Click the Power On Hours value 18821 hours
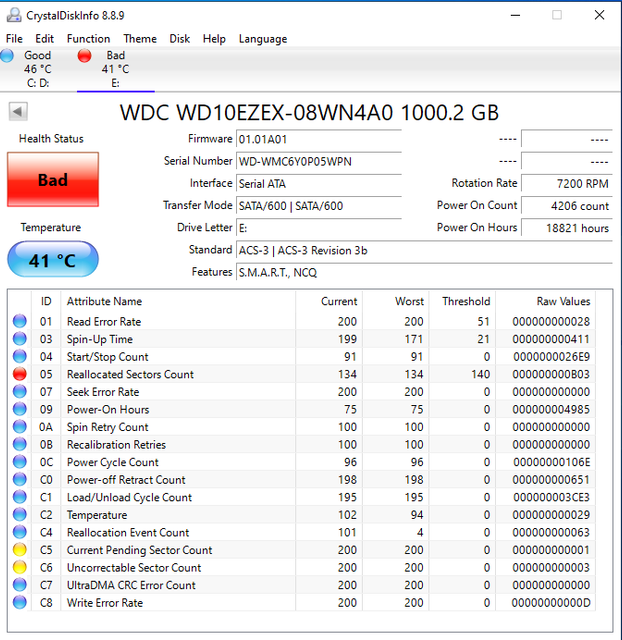Screen dimensions: 622x640 tap(567, 228)
